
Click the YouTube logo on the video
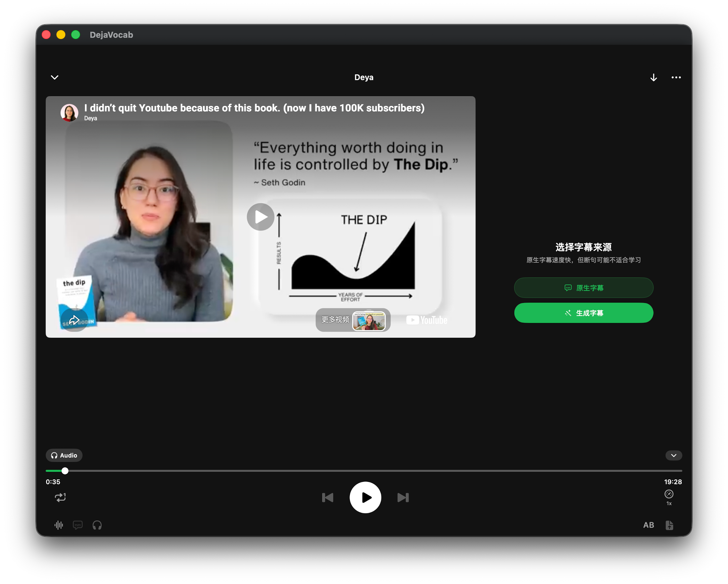point(426,320)
